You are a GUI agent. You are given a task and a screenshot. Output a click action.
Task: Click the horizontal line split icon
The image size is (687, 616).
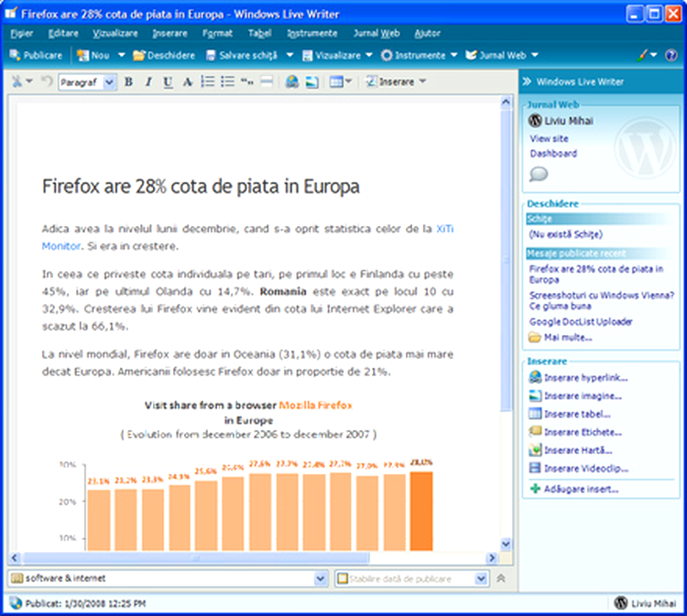267,81
